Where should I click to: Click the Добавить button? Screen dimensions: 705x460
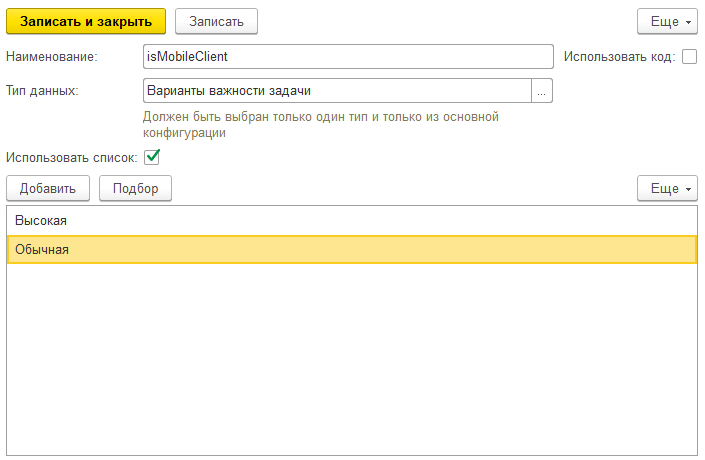click(48, 188)
